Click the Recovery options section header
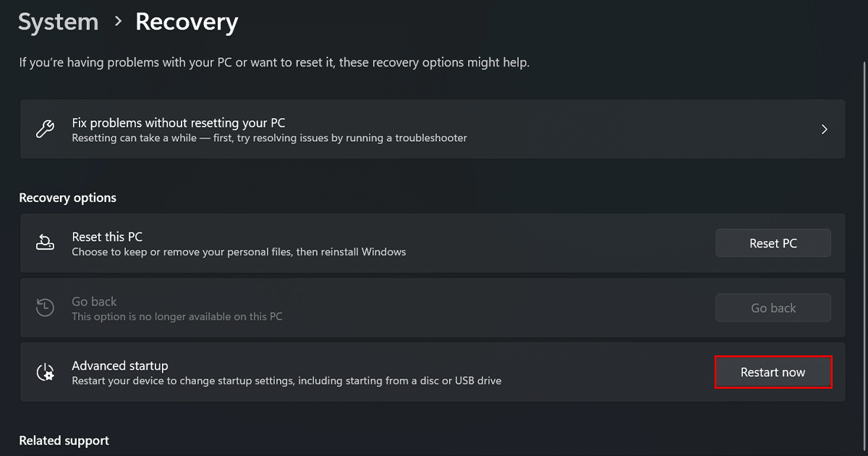Screen dimensions: 868x456 tap(67, 198)
